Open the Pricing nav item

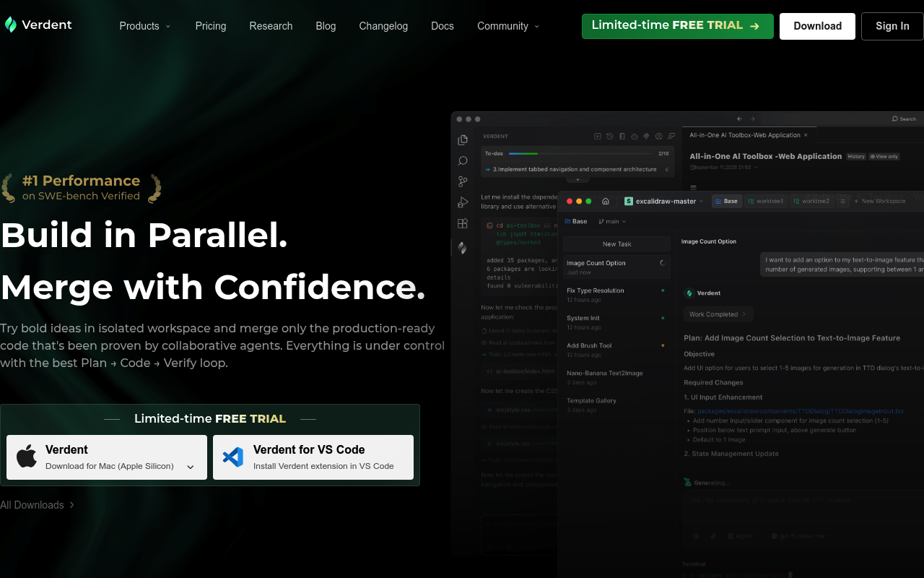tap(211, 26)
